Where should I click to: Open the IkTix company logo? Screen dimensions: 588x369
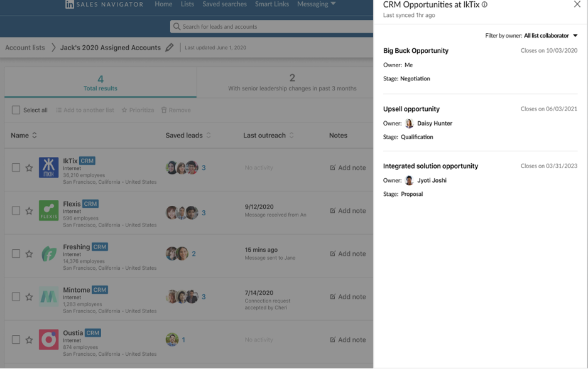click(x=49, y=168)
